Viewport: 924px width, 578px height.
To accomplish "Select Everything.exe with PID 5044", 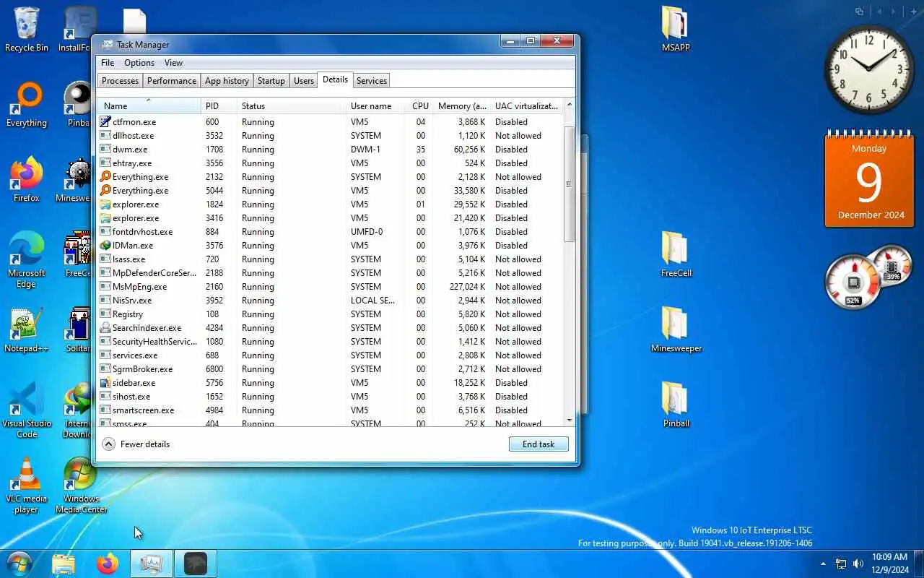I will [330, 191].
